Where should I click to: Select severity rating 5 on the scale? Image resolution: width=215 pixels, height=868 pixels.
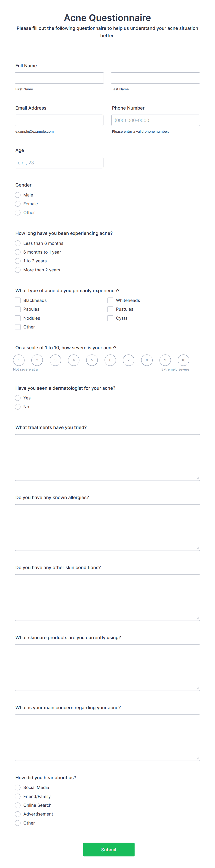tap(92, 360)
